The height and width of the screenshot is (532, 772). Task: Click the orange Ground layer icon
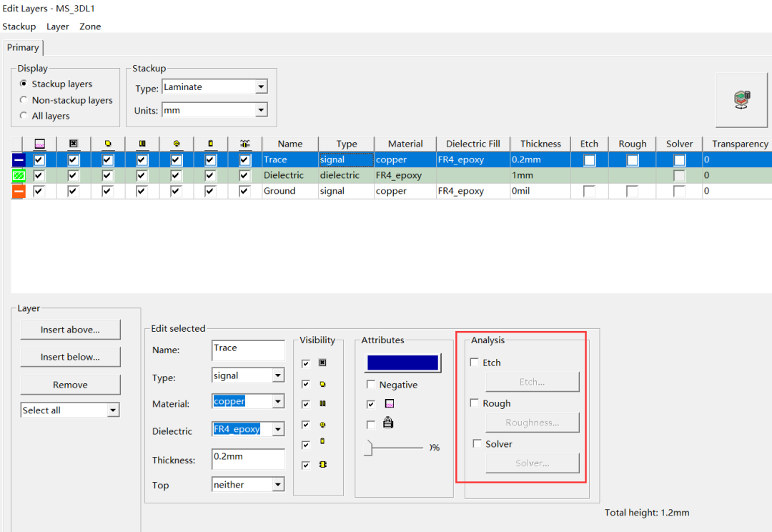pos(18,191)
